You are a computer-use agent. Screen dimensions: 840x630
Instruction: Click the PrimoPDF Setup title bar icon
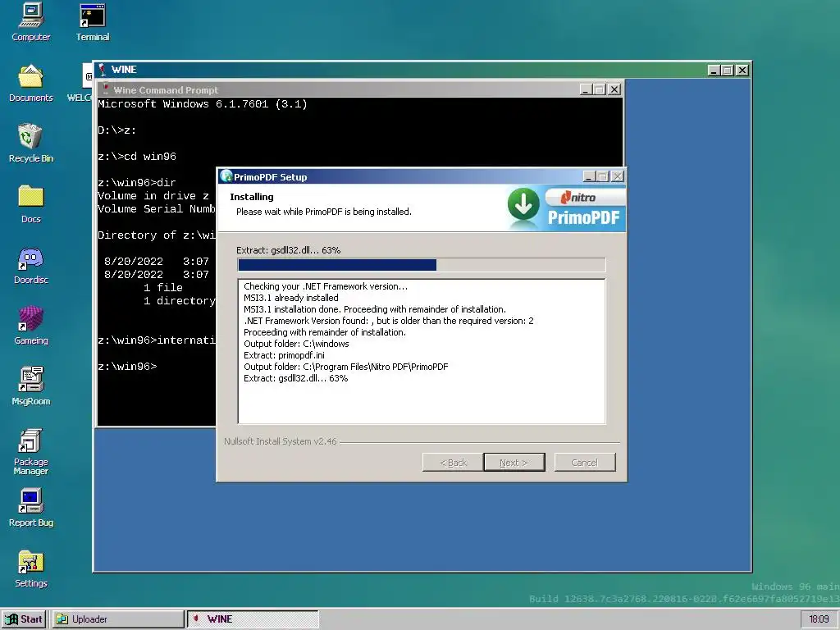(x=226, y=176)
